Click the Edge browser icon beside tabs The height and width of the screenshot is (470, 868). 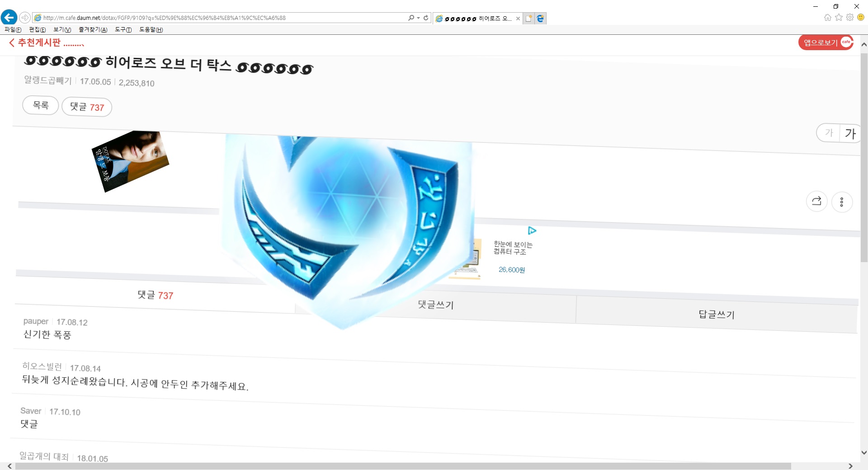[540, 19]
